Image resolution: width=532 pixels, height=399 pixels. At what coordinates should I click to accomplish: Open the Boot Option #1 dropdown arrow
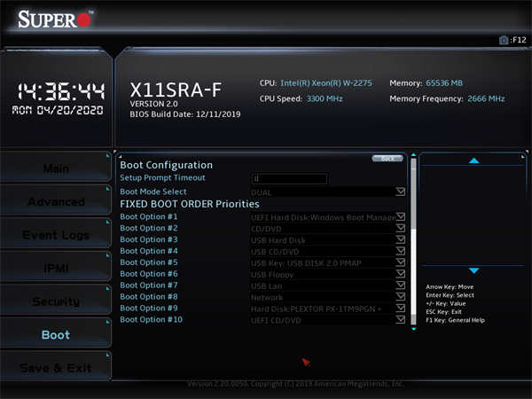point(401,217)
